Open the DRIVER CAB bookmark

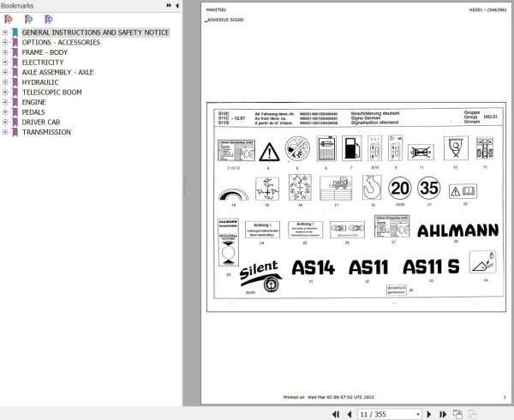(40, 122)
